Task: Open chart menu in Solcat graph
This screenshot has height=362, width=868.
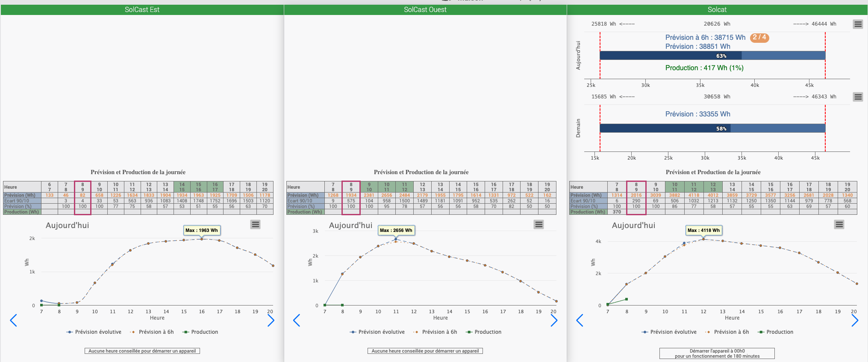Action: click(x=839, y=225)
